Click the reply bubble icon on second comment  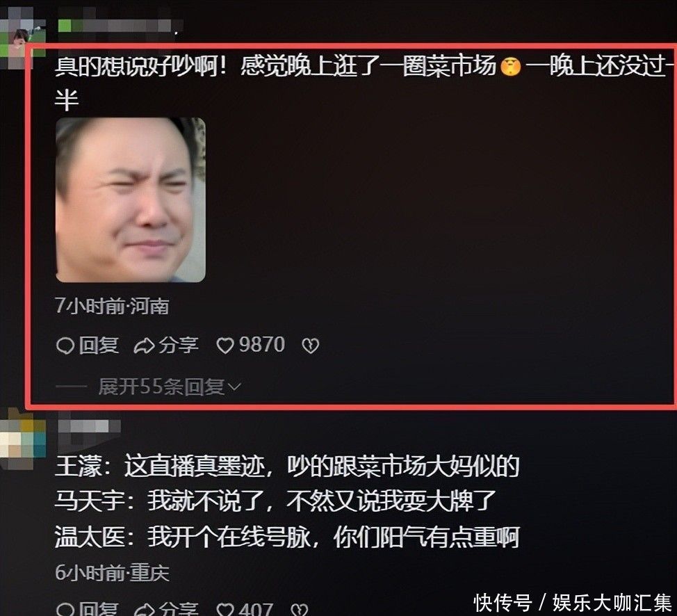[x=65, y=610]
